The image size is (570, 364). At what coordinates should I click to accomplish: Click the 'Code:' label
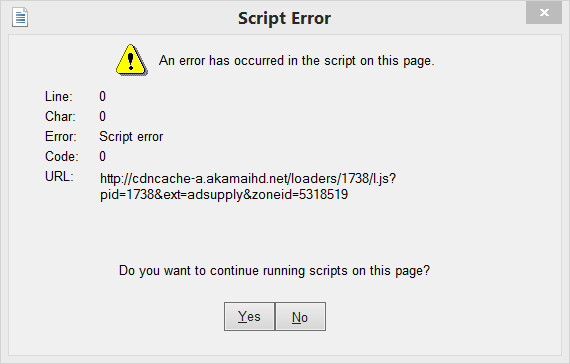coord(61,156)
